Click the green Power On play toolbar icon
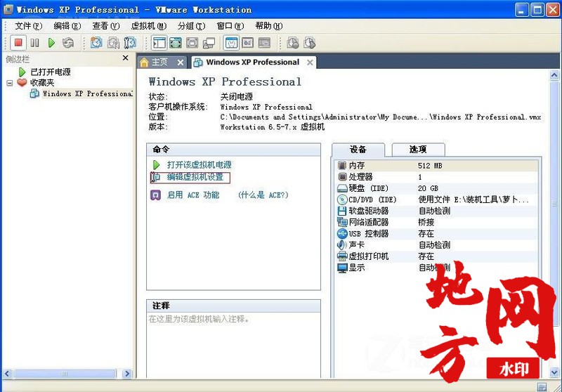The width and height of the screenshot is (562, 392). coord(51,43)
